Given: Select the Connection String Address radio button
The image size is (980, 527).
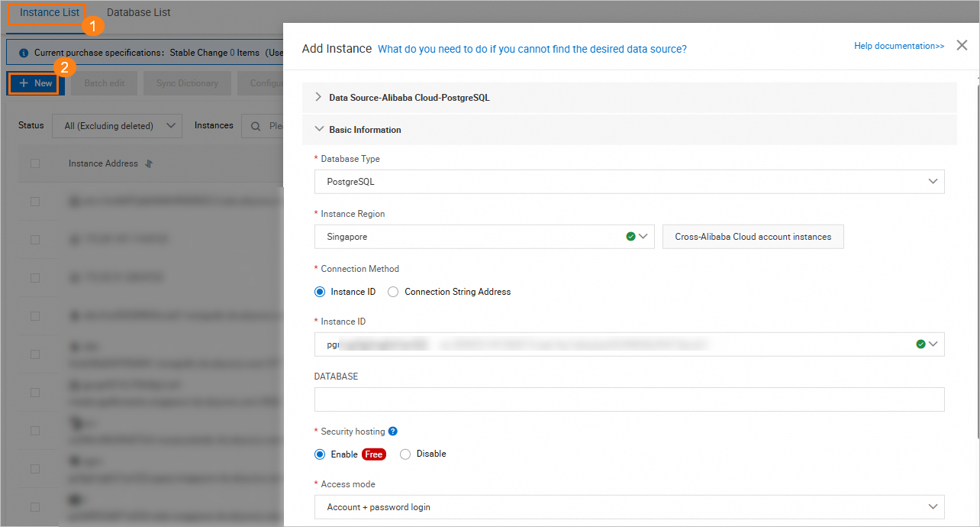Looking at the screenshot, I should pyautogui.click(x=392, y=291).
